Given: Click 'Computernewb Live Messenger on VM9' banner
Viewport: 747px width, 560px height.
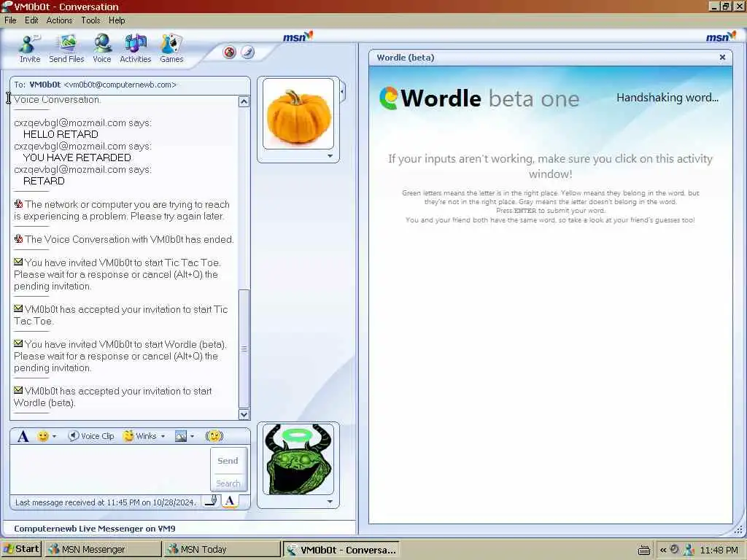Looking at the screenshot, I should click(95, 529).
